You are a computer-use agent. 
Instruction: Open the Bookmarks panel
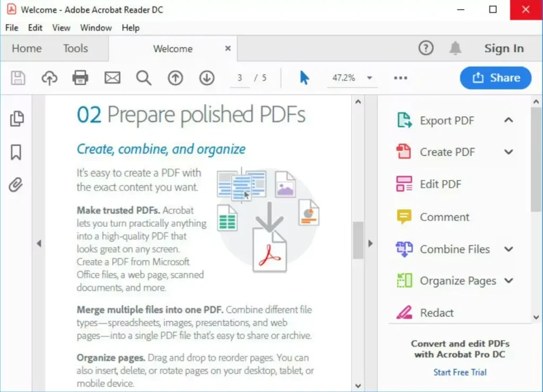(x=16, y=152)
